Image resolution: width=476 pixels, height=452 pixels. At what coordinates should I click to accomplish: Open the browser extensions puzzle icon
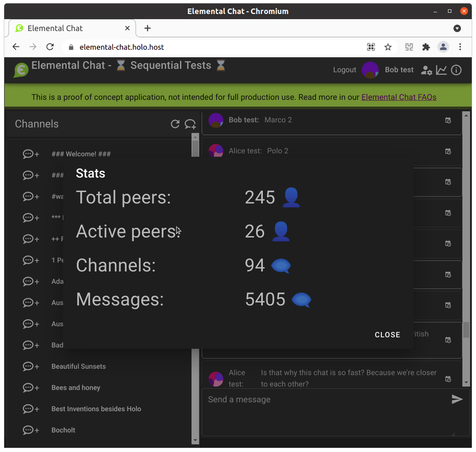point(426,47)
